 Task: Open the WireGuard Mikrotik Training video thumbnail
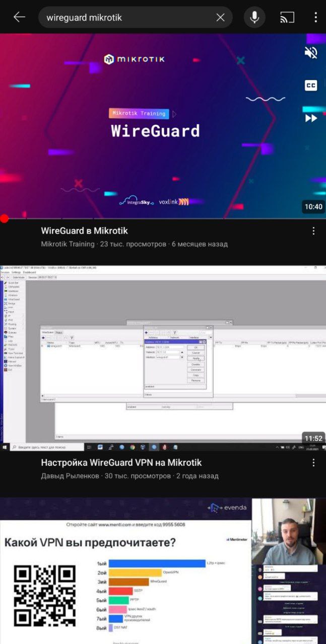coord(163,126)
